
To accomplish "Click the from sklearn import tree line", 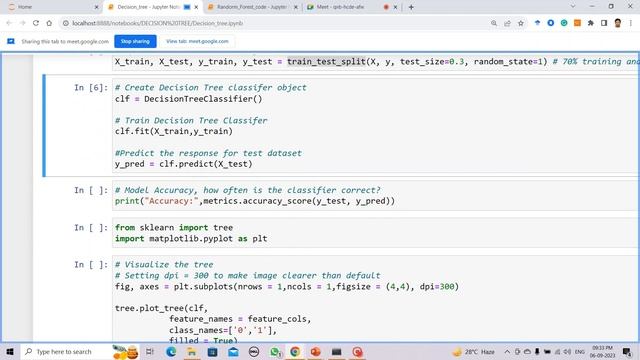I will [174, 228].
